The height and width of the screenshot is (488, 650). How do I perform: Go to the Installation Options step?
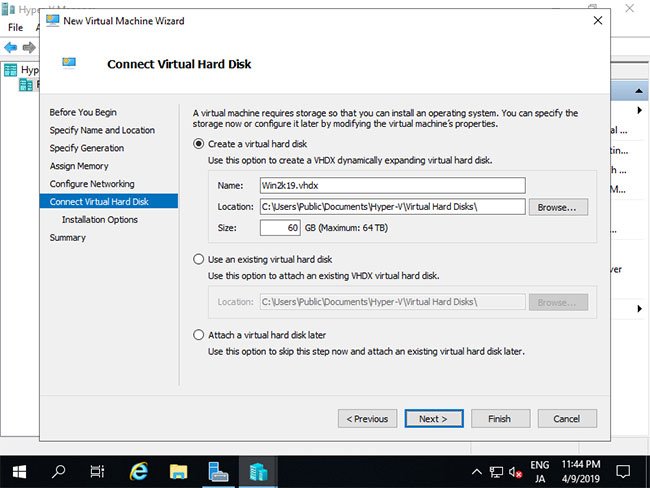pos(99,220)
